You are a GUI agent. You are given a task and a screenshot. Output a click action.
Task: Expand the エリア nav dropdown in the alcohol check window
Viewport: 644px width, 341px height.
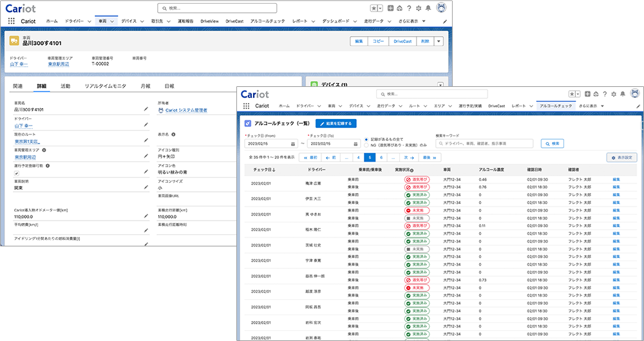click(x=449, y=106)
